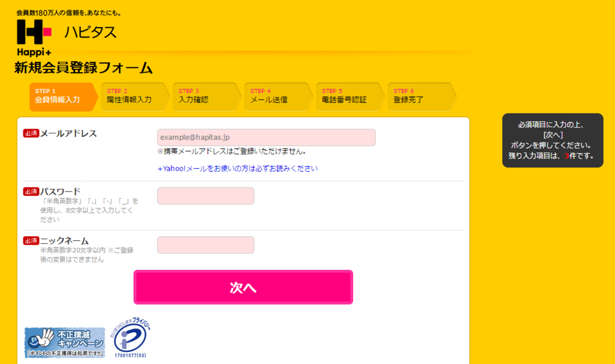Click the 残り入力項目は、3件です text
The height and width of the screenshot is (364, 615).
pyautogui.click(x=551, y=156)
